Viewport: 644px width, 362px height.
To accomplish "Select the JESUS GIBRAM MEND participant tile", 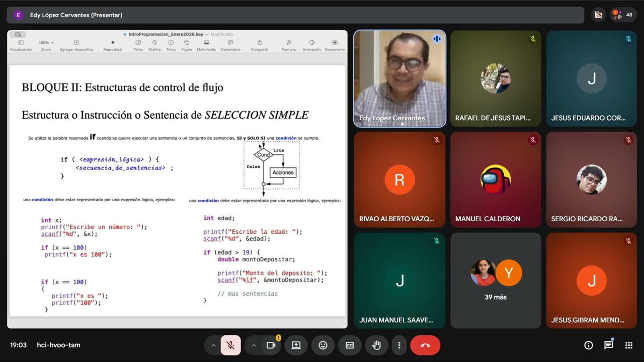I will click(x=592, y=281).
